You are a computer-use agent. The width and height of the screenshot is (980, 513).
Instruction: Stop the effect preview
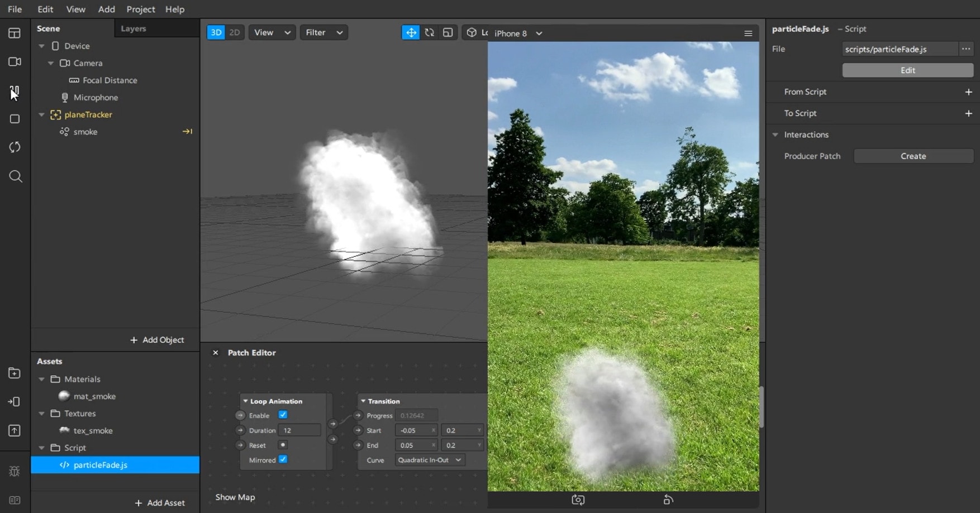15,119
